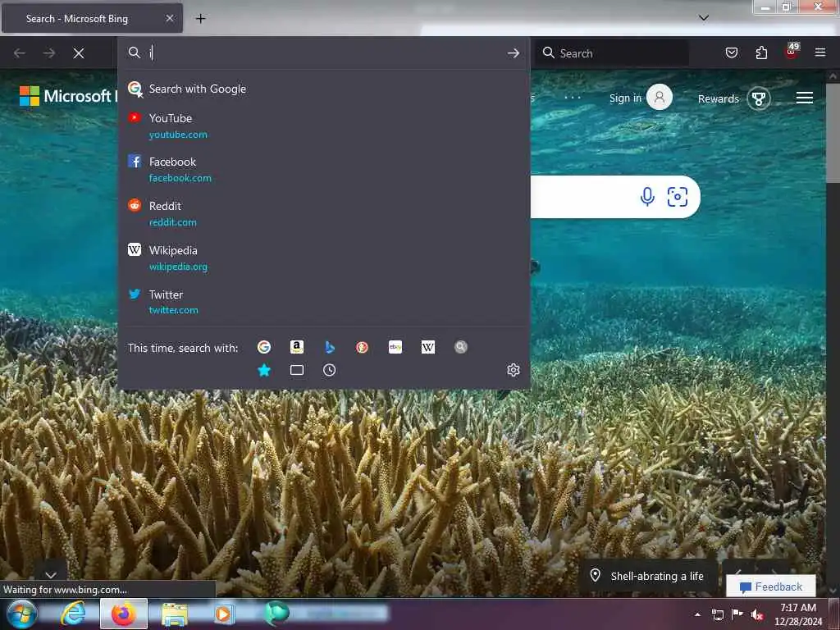Open Save to Pocket icon
Image resolution: width=840 pixels, height=630 pixels.
[x=732, y=52]
